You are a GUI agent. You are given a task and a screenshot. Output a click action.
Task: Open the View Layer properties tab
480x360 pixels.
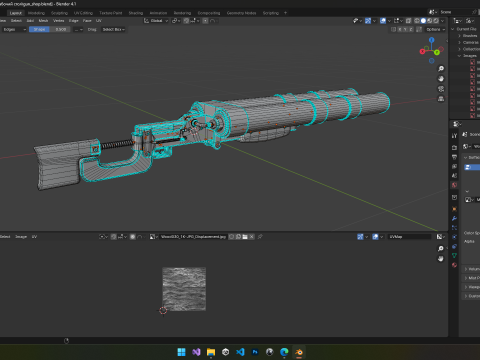click(454, 166)
